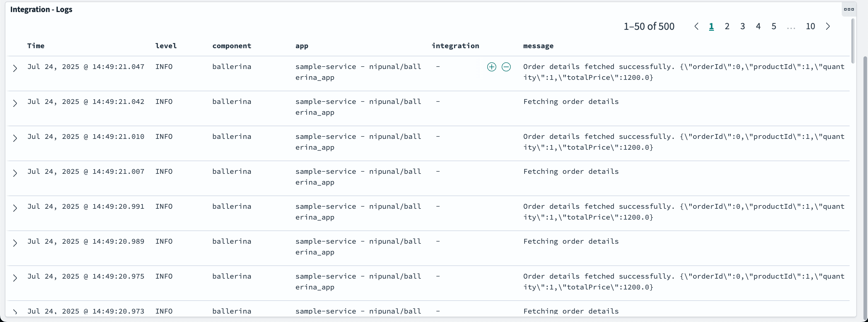Expand the 14:49:21.007 log row

pyautogui.click(x=15, y=173)
